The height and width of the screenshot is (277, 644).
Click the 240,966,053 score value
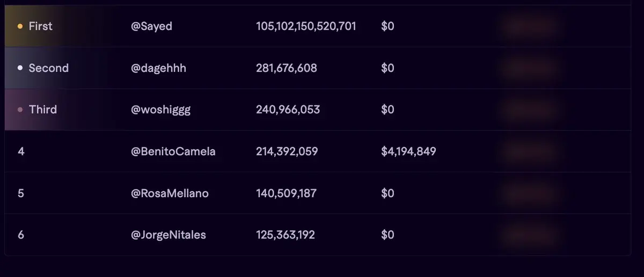288,110
